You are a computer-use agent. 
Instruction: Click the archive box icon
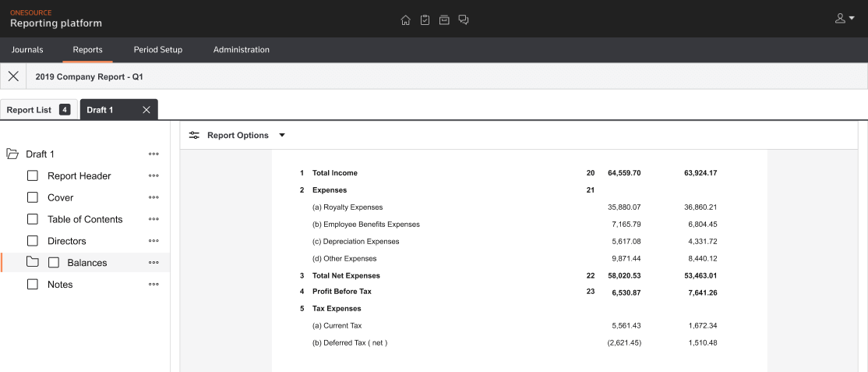444,19
